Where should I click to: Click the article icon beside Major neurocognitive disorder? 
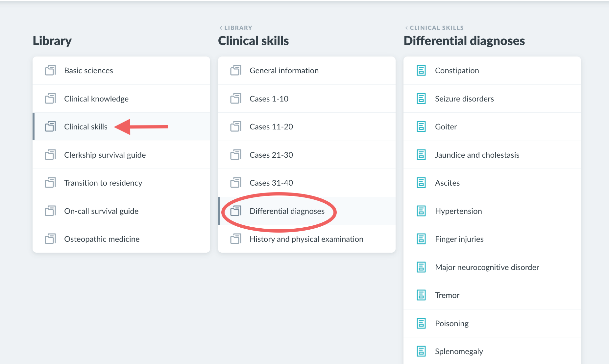tap(421, 267)
